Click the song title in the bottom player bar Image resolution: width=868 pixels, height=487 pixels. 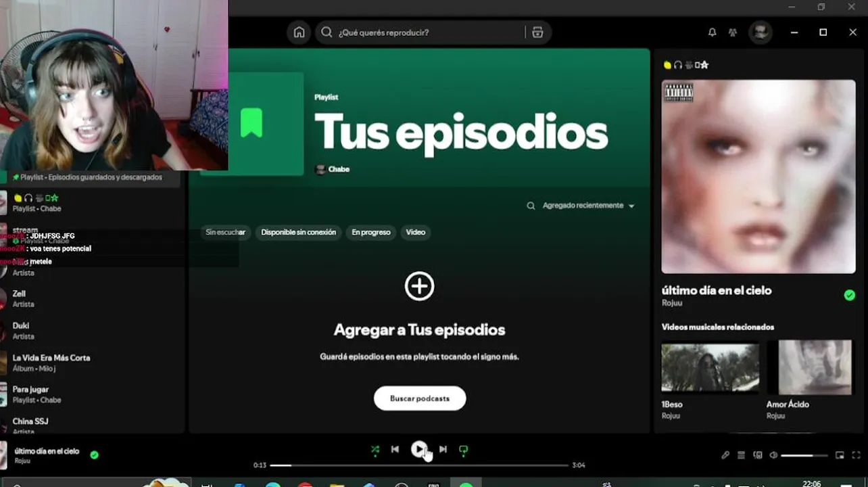47,451
